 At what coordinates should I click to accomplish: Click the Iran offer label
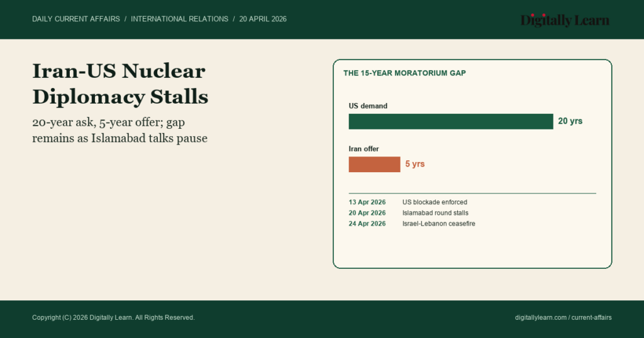point(364,149)
